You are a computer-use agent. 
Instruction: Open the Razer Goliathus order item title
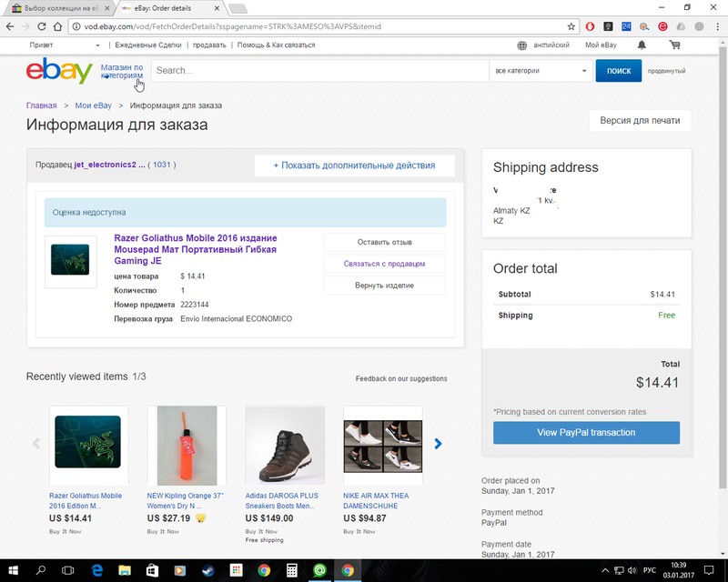pos(196,249)
